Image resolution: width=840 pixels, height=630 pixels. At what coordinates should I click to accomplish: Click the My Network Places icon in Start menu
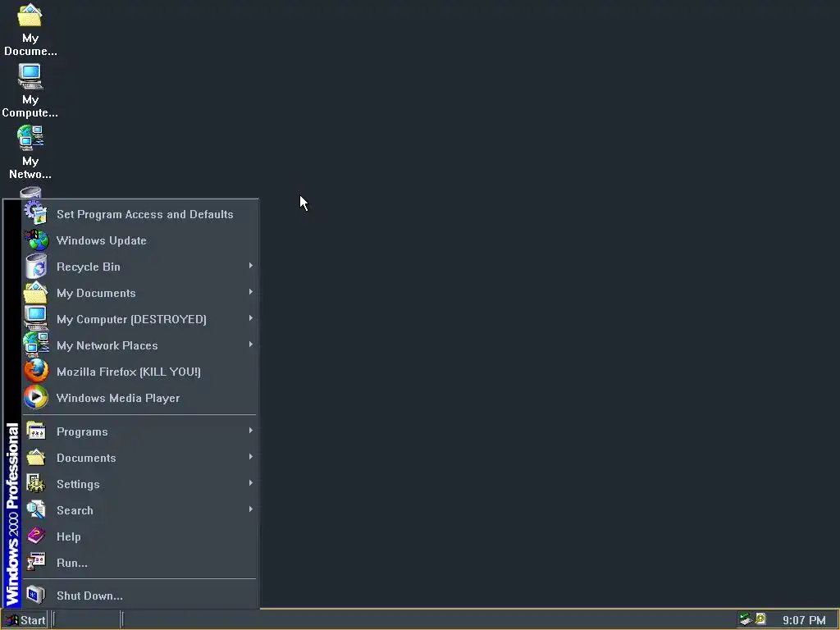[x=36, y=345]
